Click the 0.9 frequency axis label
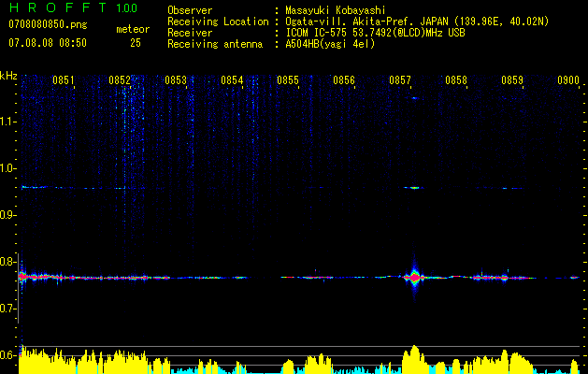588x374 pixels. coord(7,215)
